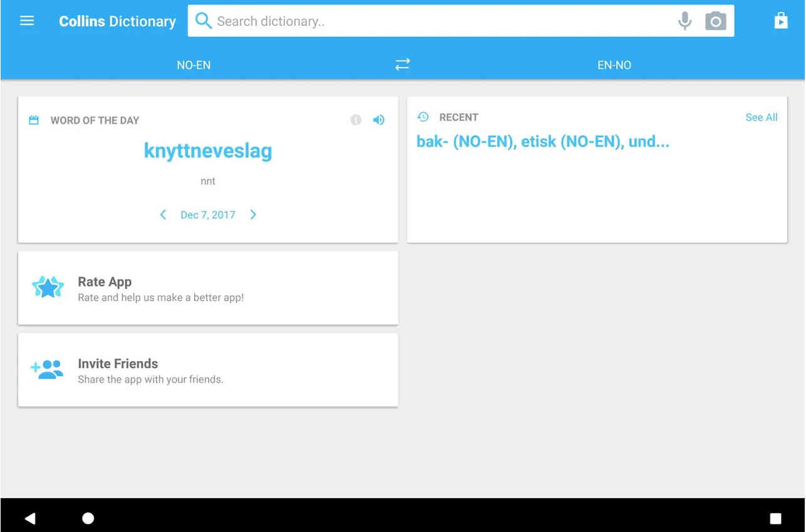Open the Rate App card
Image resolution: width=806 pixels, height=532 pixels.
tap(208, 288)
